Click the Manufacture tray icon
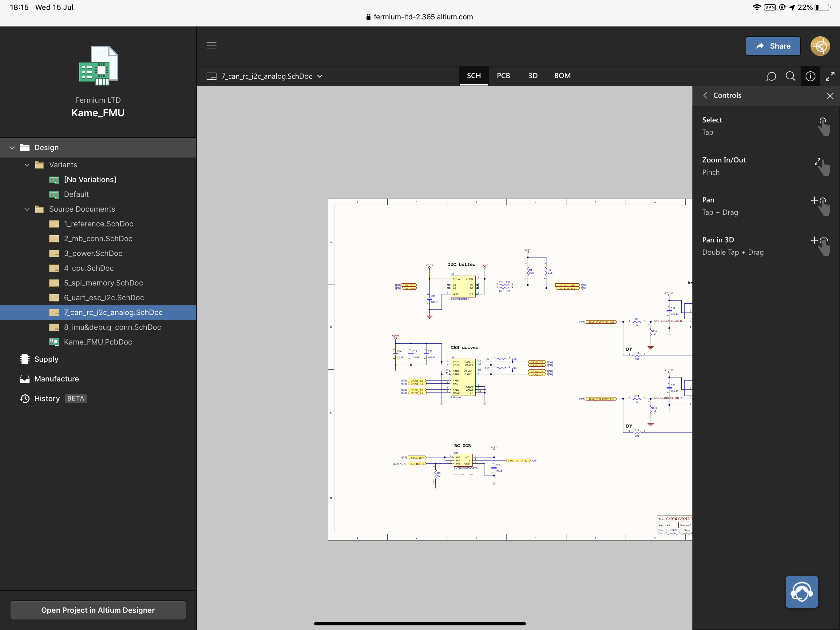 (25, 379)
